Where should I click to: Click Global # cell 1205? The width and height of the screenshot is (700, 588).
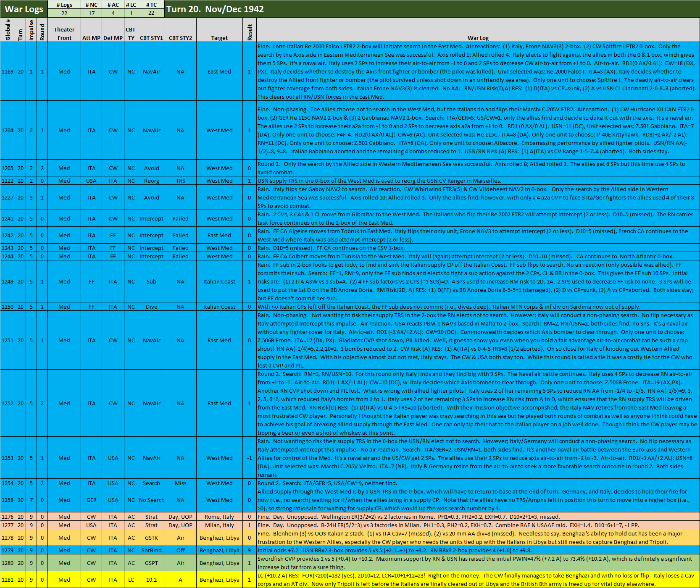click(x=8, y=168)
